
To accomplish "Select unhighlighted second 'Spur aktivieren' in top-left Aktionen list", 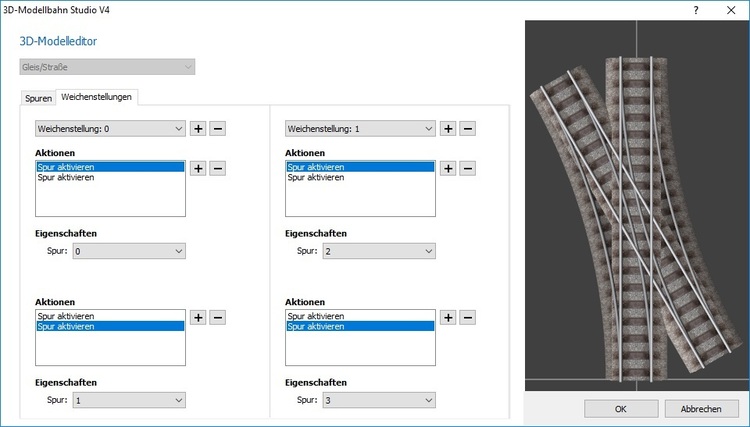I will pyautogui.click(x=110, y=177).
